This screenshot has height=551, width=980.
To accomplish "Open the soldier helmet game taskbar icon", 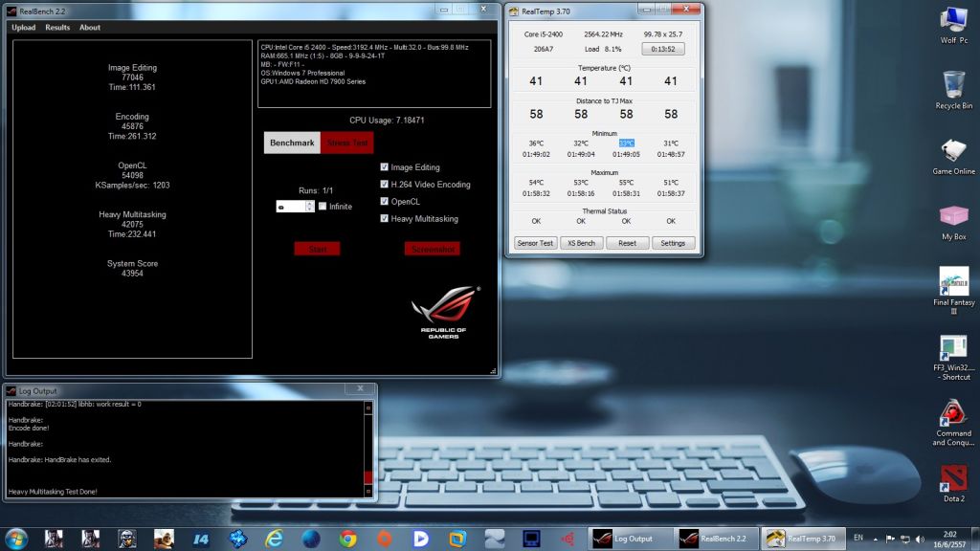I will [x=127, y=539].
